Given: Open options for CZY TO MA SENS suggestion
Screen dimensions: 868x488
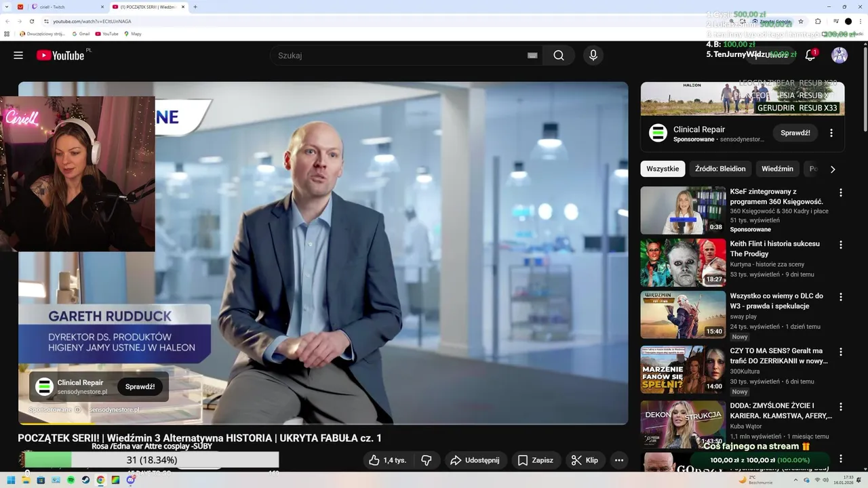Looking at the screenshot, I should coord(841,352).
